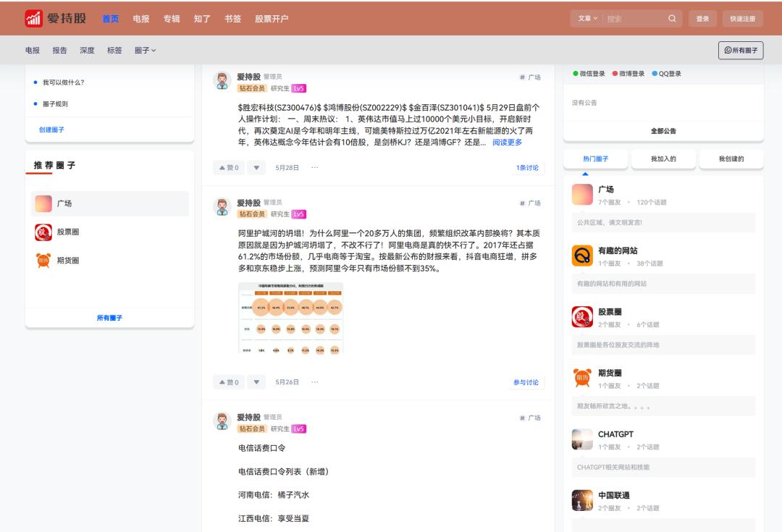Open 知了 in top navigation

[x=202, y=19]
